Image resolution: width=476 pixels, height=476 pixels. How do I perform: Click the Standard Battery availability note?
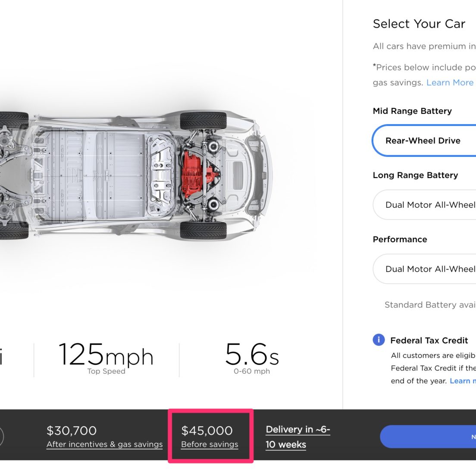click(430, 305)
